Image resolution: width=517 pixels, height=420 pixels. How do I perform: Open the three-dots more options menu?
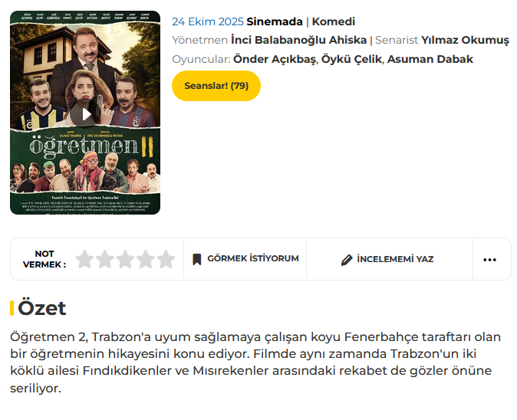click(x=490, y=260)
